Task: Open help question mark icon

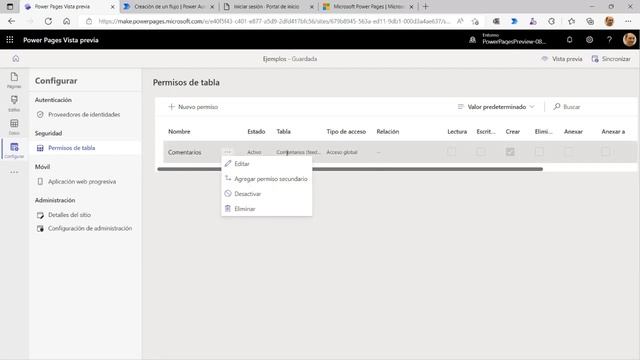Action: 609,40
